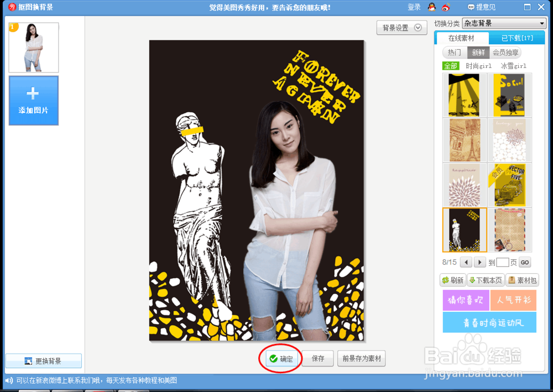Switch to 已下载[17] tab
553x392 pixels.
tap(517, 38)
